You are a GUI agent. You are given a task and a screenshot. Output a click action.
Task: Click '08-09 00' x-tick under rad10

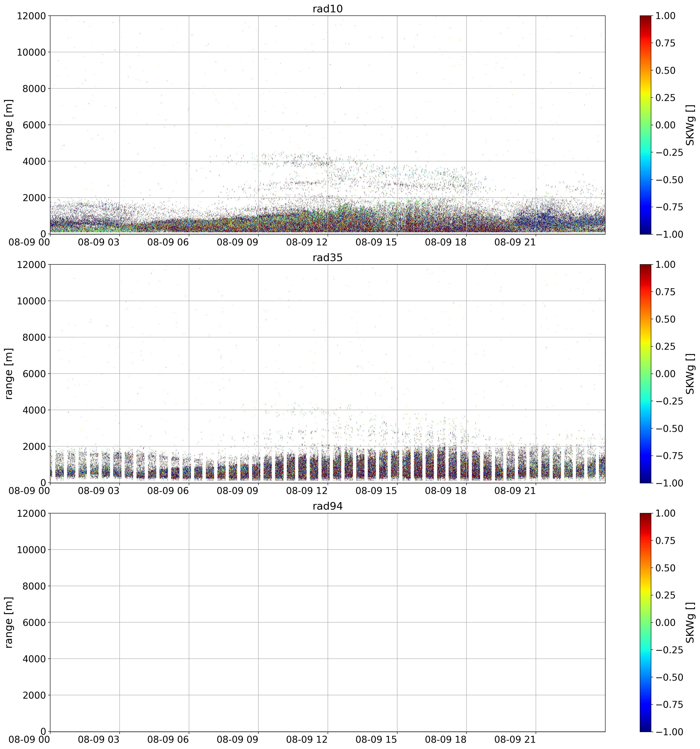(x=29, y=242)
